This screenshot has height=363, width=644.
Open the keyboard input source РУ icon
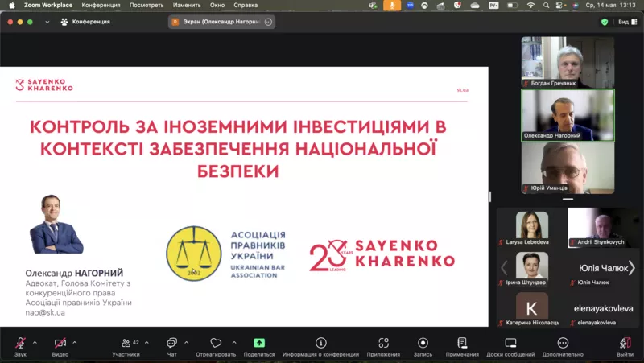click(493, 6)
